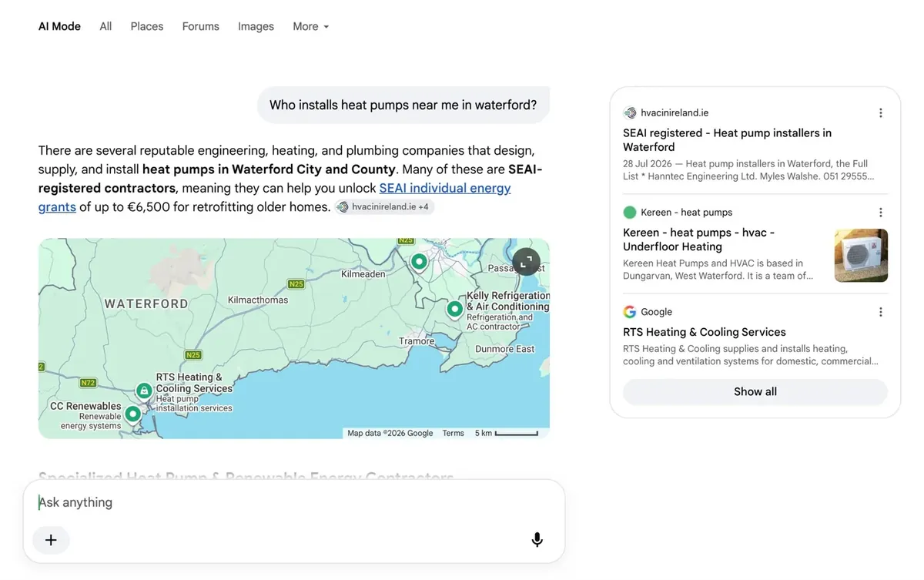Image resolution: width=924 pixels, height=580 pixels.
Task: Start voice input with microphone icon
Action: (x=537, y=540)
